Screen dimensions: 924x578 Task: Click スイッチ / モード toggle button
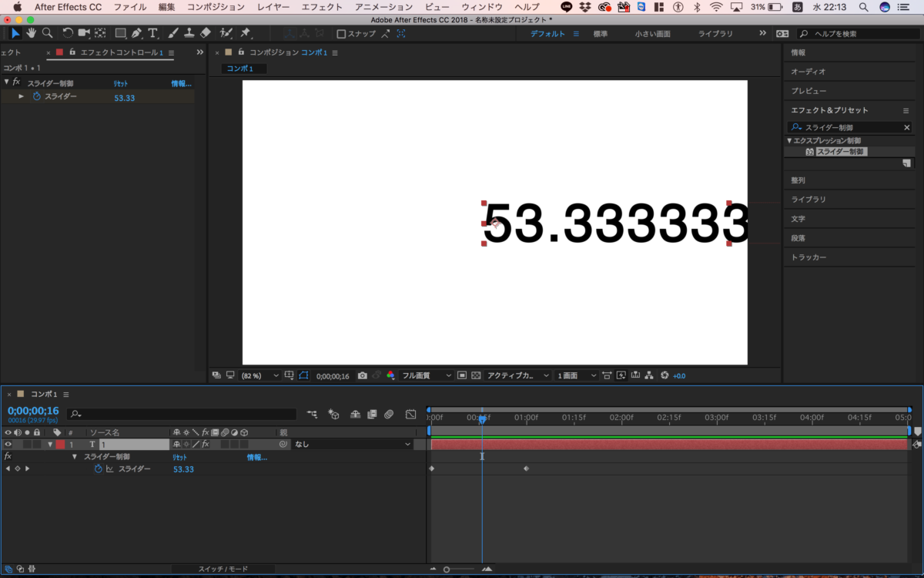coord(223,569)
